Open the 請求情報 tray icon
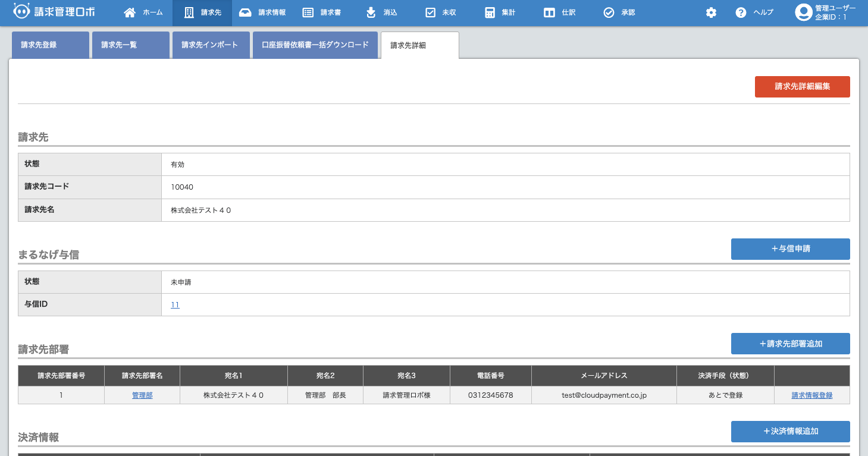 click(245, 12)
